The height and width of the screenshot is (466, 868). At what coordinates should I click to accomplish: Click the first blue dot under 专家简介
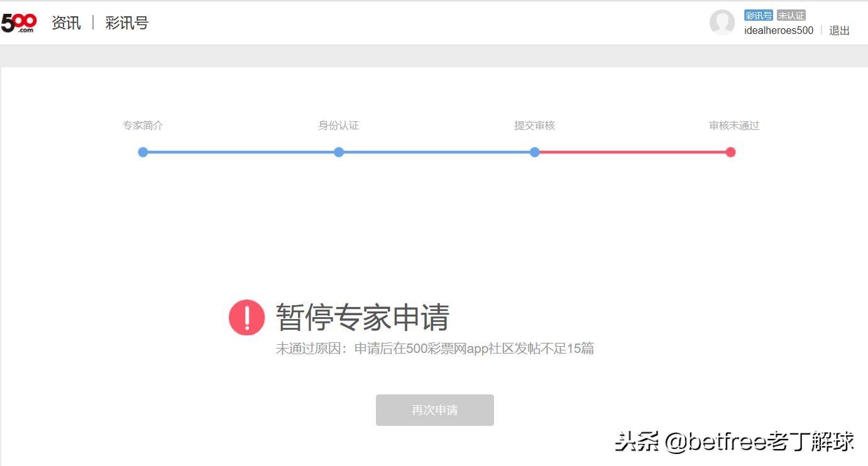143,152
